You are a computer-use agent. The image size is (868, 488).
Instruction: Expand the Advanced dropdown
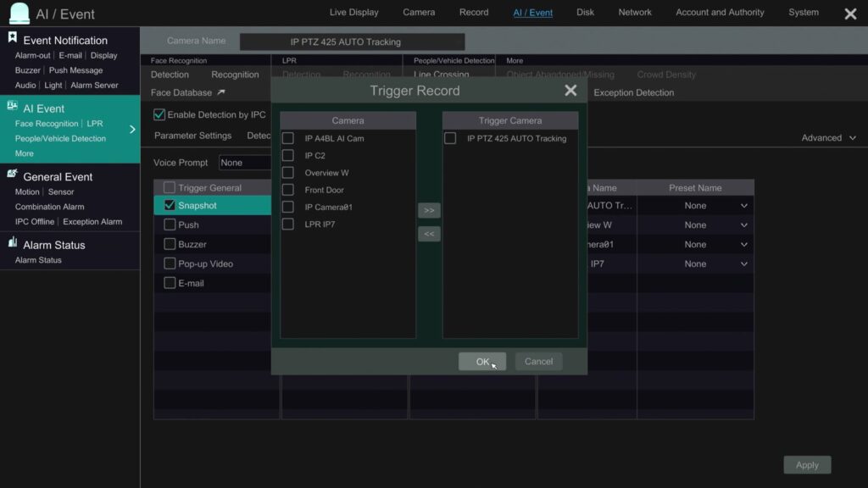[x=829, y=138]
